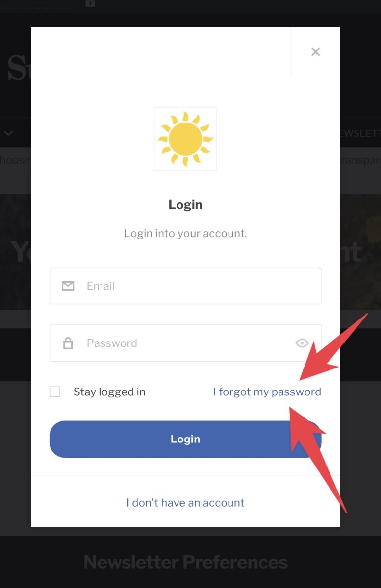This screenshot has width=381, height=588.
Task: Click the site title at top left
Action: click(x=19, y=69)
